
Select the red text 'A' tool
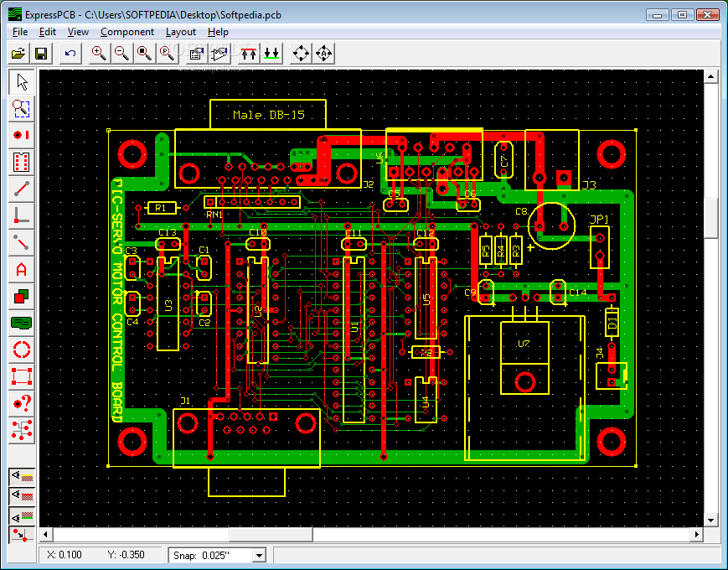22,269
